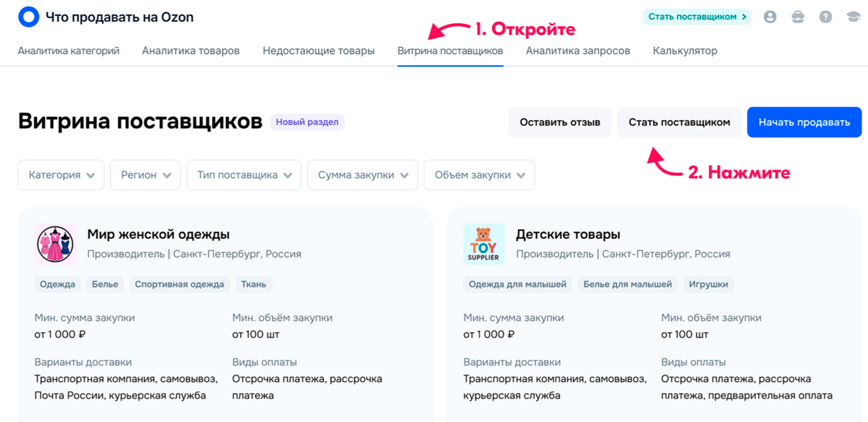This screenshot has width=868, height=422.
Task: Click the teal Стать поставщиком header link
Action: (x=697, y=17)
